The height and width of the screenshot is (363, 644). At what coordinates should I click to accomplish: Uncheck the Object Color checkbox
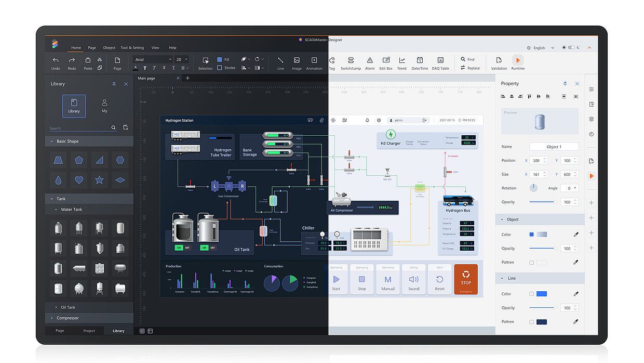(531, 235)
